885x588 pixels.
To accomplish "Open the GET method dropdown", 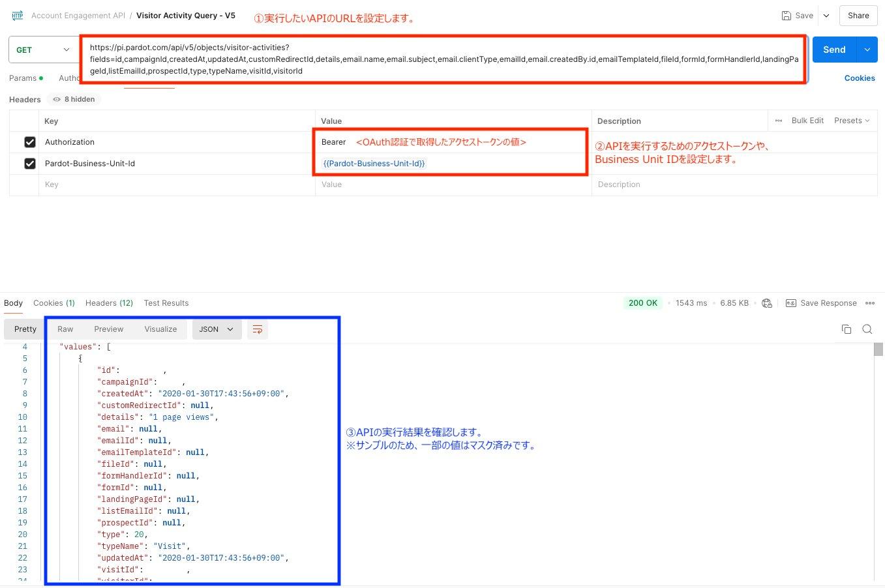I will pyautogui.click(x=43, y=50).
